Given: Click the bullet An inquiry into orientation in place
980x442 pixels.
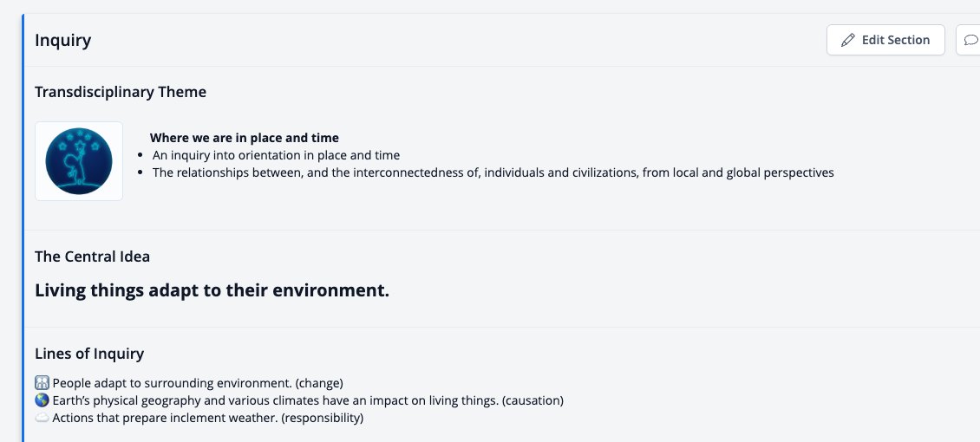Looking at the screenshot, I should pos(277,155).
